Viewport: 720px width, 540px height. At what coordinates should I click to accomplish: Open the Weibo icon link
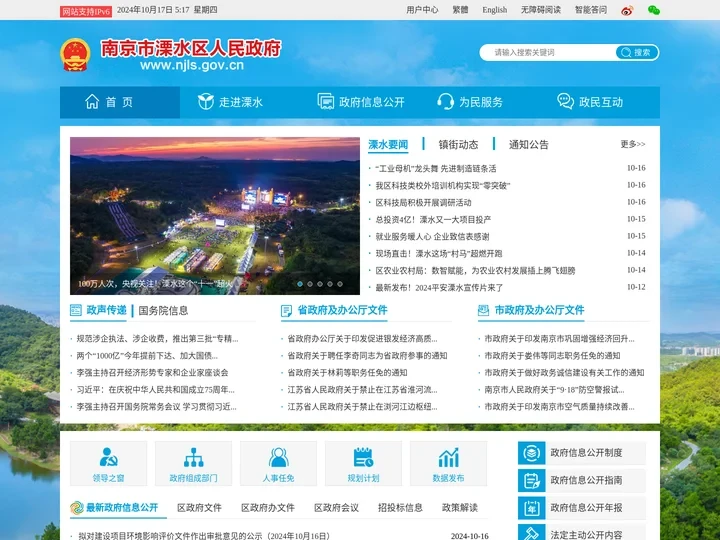coord(627,10)
